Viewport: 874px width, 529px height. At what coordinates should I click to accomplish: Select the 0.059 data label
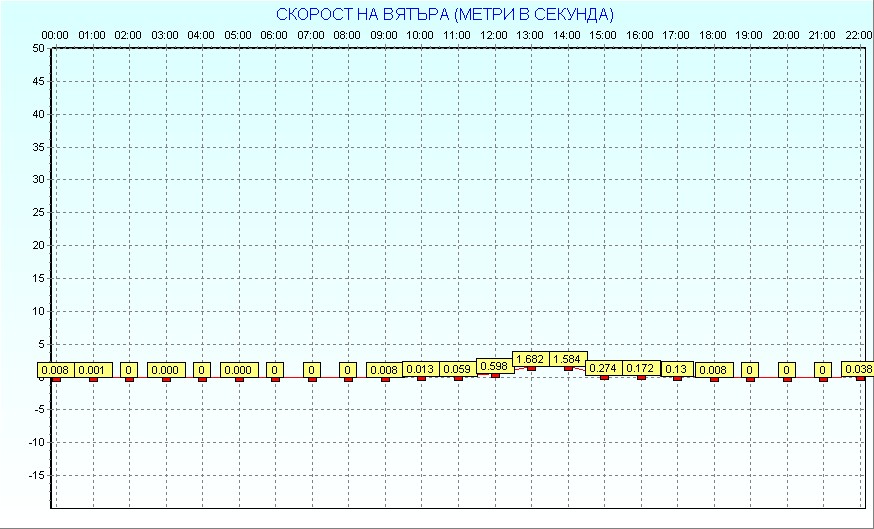[457, 370]
